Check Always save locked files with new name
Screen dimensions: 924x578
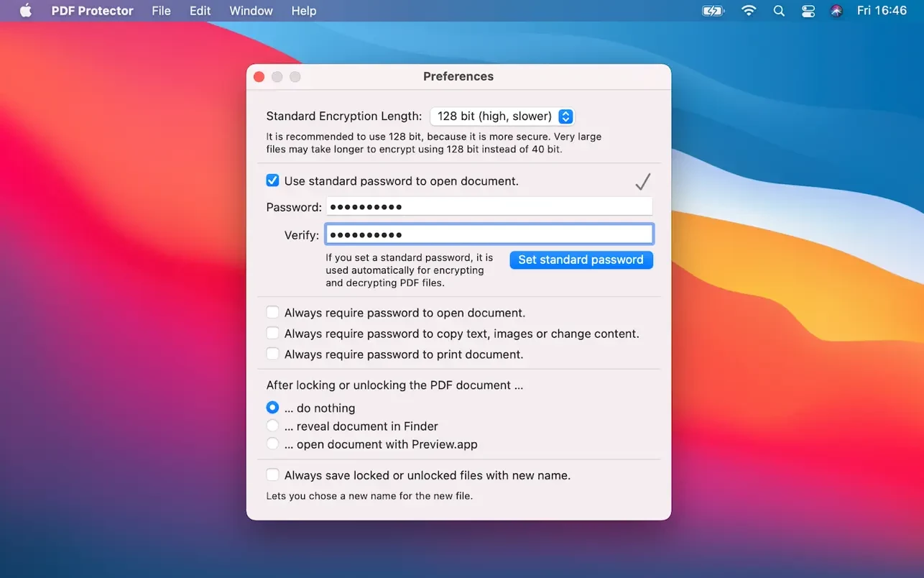pos(273,474)
